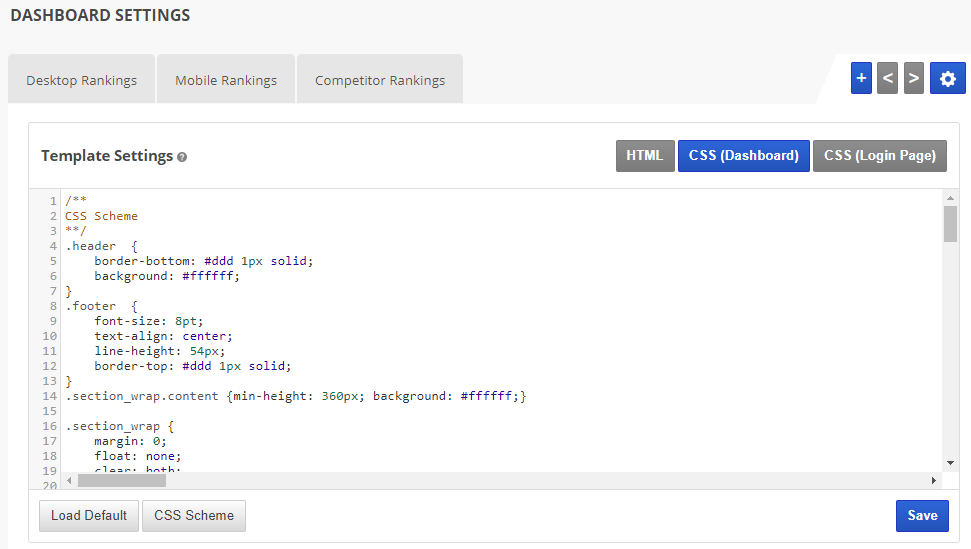Click the editor scroll down arrow
Viewport: 971px width, 549px height.
pos(950,463)
